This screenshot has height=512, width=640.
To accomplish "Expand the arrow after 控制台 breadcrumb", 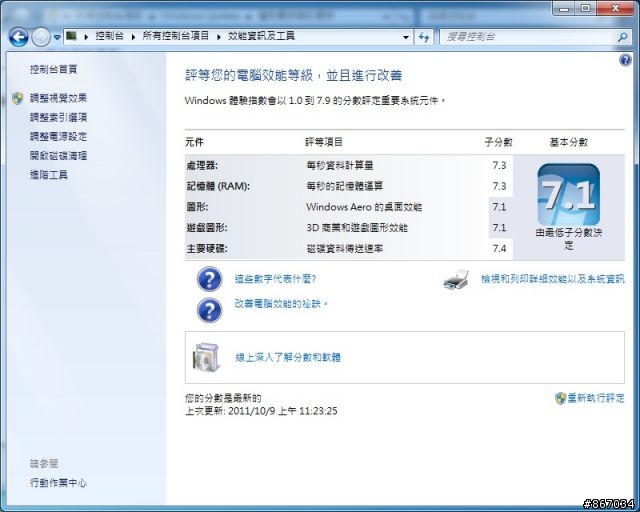I will [x=133, y=37].
